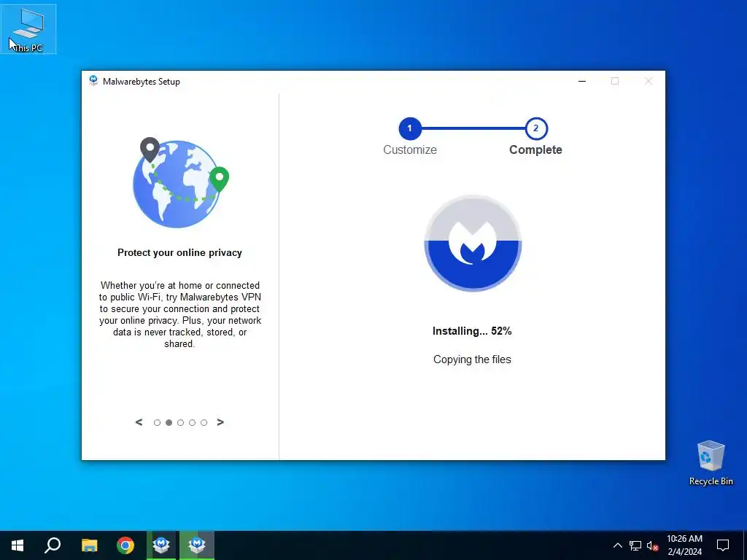Viewport: 747px width, 560px height.
Task: Open the clock showing 10:26 AM
Action: point(684,545)
